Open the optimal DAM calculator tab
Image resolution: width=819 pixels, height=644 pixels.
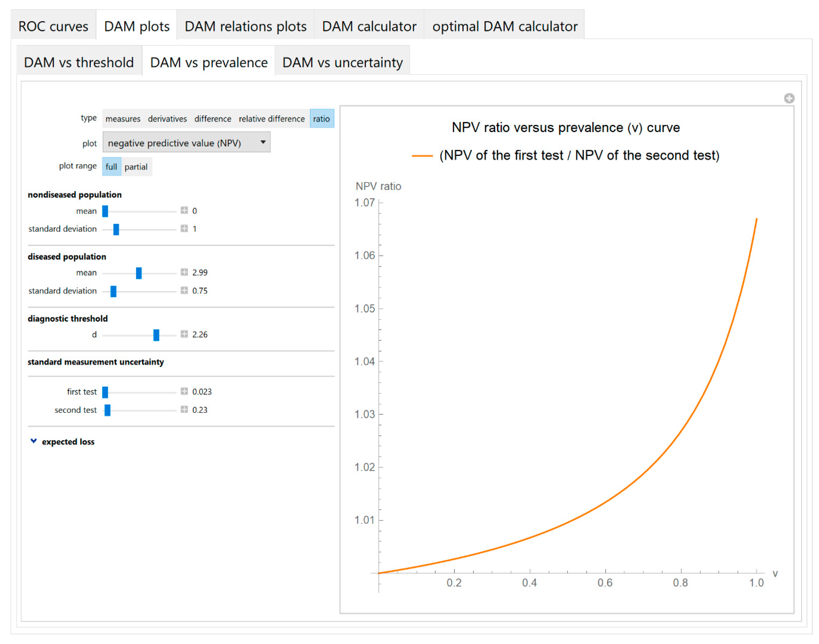pos(505,26)
